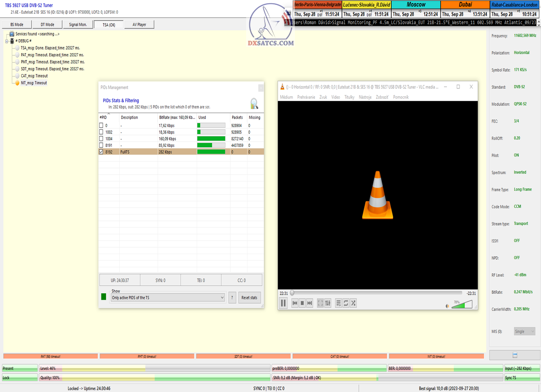
Task: Collapse the DEBUG tree node
Action: tap(7, 41)
